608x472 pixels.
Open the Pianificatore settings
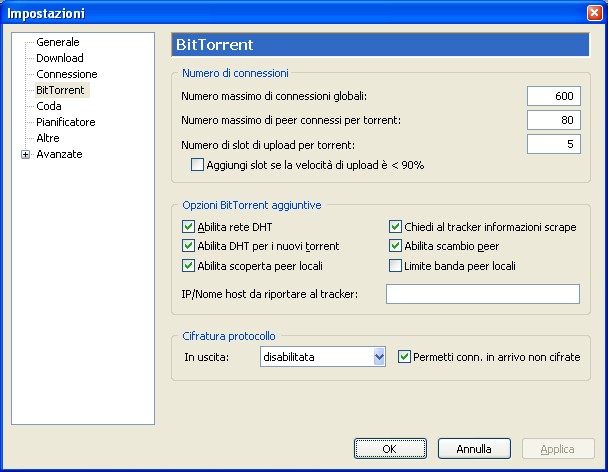pos(65,122)
